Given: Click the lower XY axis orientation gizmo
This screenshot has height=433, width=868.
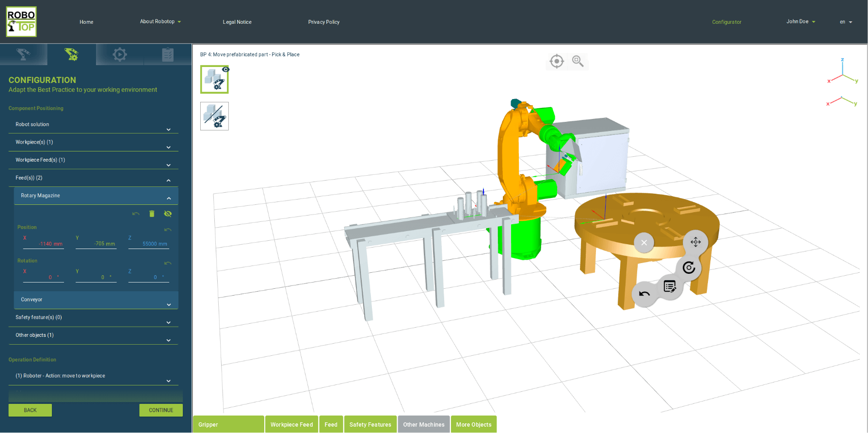Looking at the screenshot, I should (x=842, y=101).
